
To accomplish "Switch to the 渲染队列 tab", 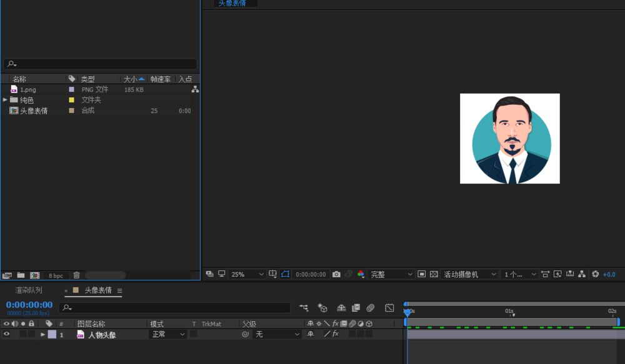I will [29, 290].
